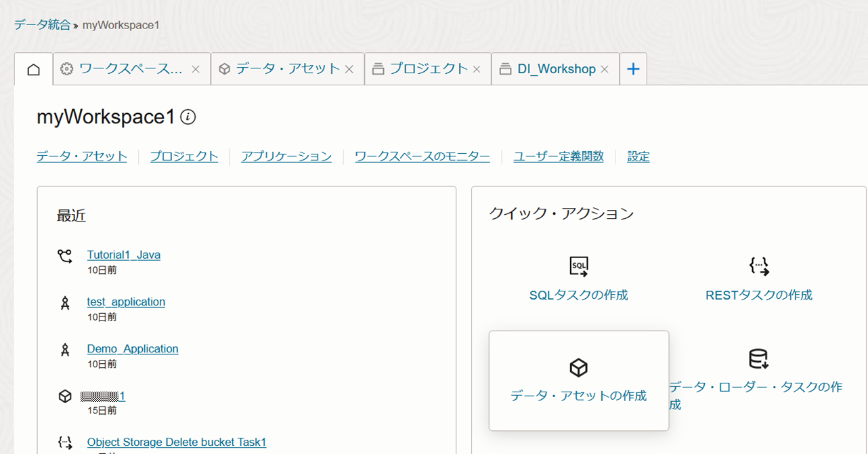Screen dimensions: 868x454
Task: Open the ワークスペースのモニター link
Action: (x=422, y=157)
